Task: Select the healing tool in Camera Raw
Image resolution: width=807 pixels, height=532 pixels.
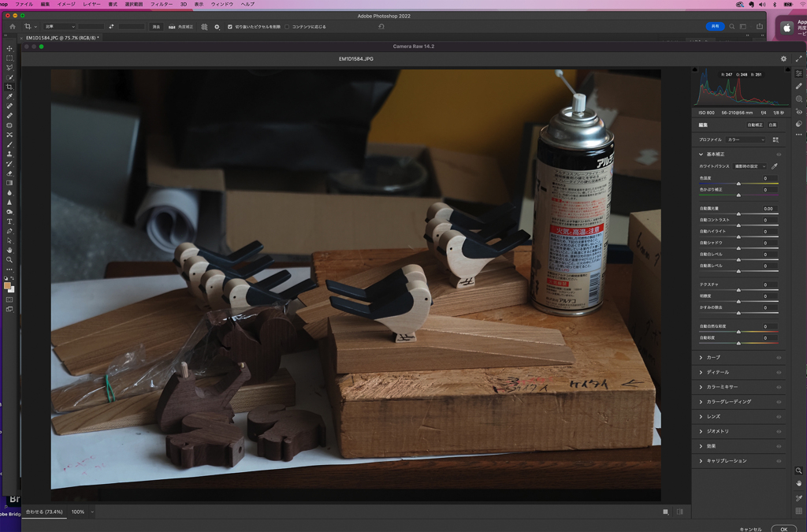Action: point(798,86)
